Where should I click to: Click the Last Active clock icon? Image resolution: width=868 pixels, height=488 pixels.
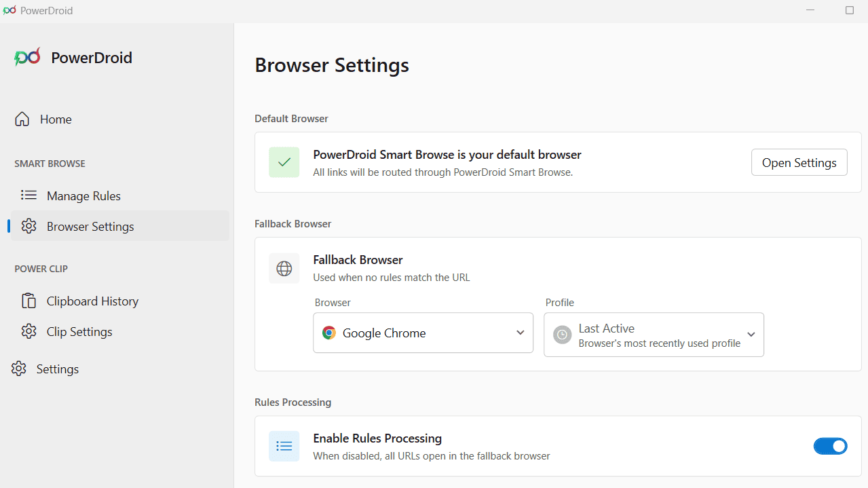point(562,335)
